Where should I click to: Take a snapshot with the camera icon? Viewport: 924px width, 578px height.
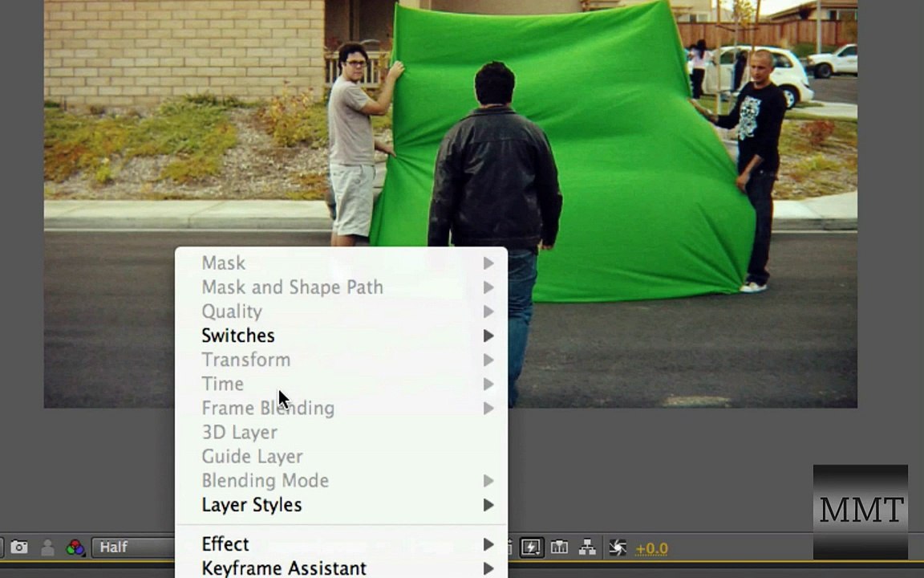(19, 547)
